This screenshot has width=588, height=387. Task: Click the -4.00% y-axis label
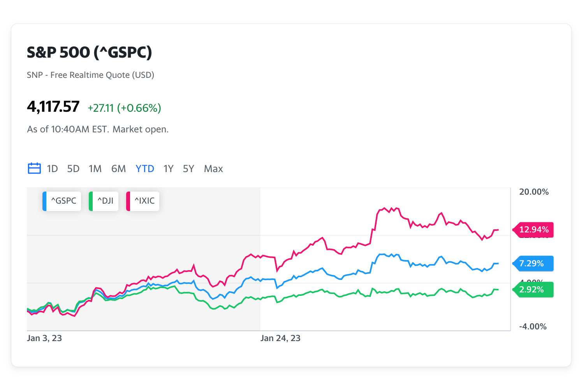point(533,326)
